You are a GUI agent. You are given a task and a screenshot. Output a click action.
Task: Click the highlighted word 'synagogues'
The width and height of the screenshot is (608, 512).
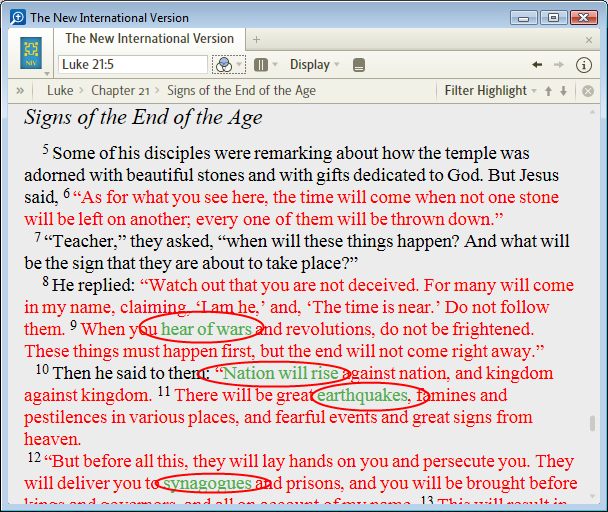pyautogui.click(x=207, y=483)
